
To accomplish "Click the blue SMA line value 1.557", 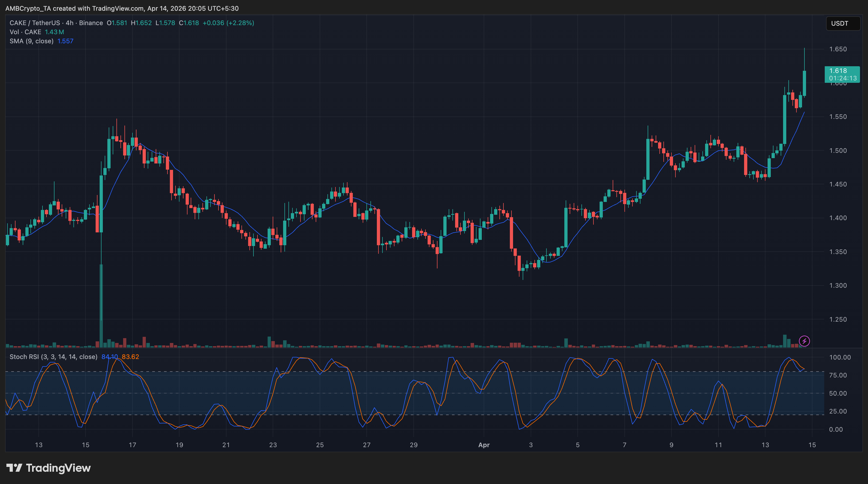I will (x=65, y=41).
